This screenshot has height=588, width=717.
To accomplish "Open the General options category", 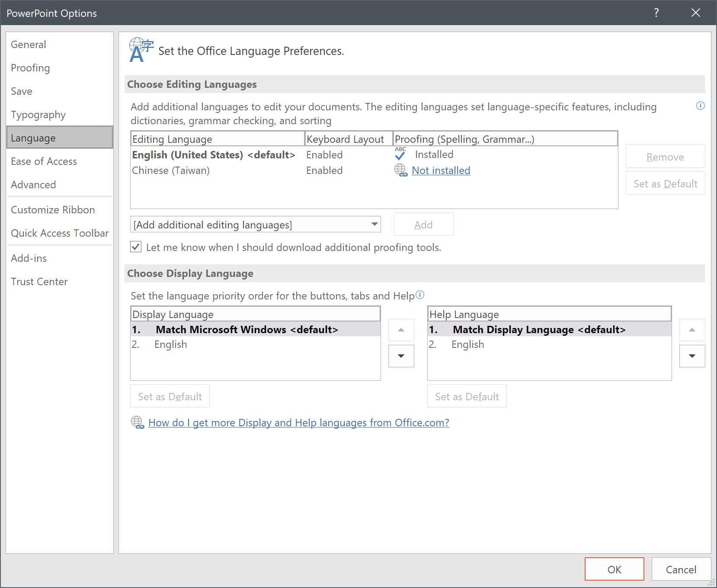I will 60,45.
